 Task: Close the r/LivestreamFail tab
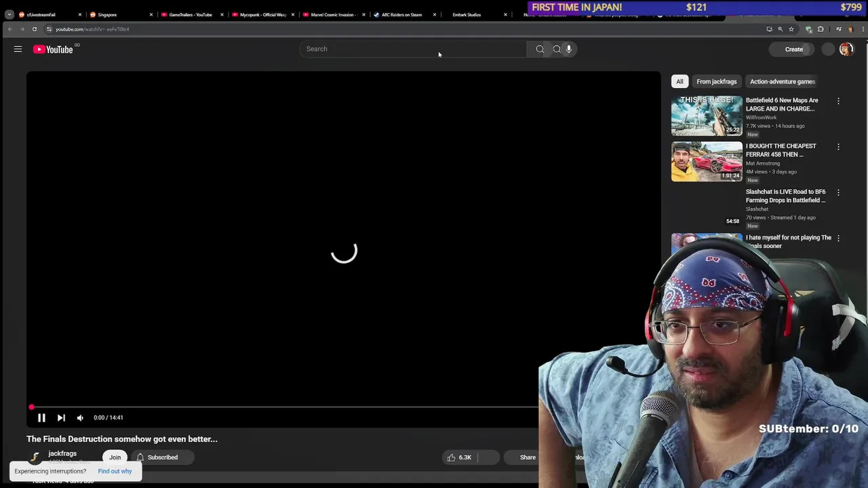point(80,14)
